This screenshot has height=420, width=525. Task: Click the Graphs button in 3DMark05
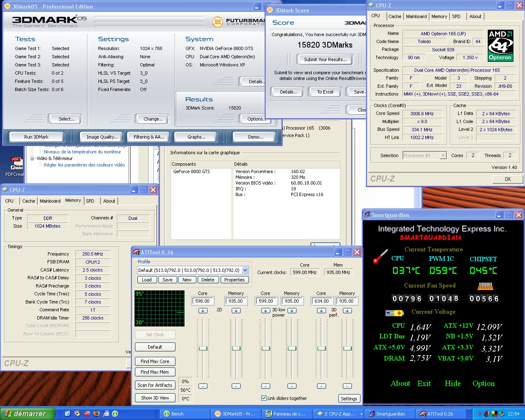[196, 137]
